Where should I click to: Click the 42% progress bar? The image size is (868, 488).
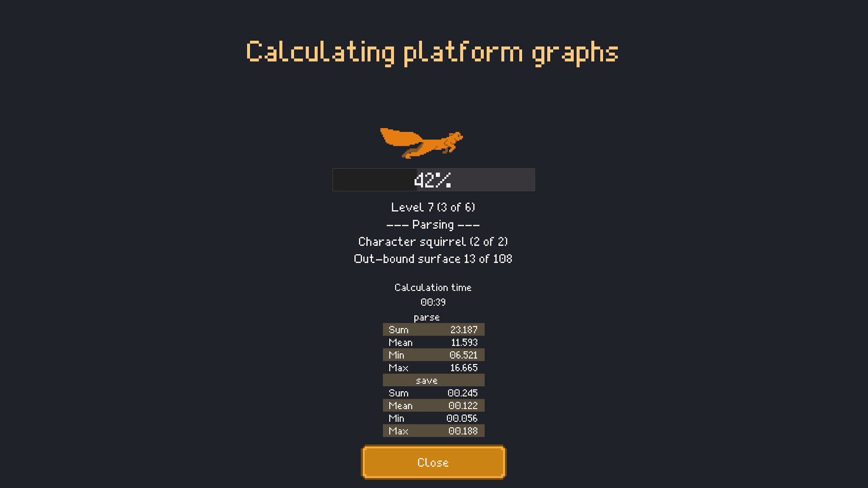[x=433, y=179]
